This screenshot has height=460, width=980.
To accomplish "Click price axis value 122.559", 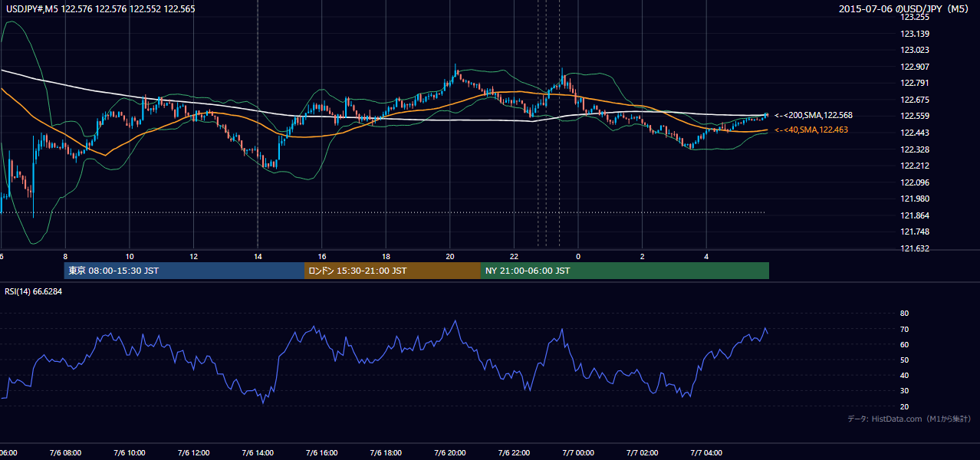I will 916,116.
